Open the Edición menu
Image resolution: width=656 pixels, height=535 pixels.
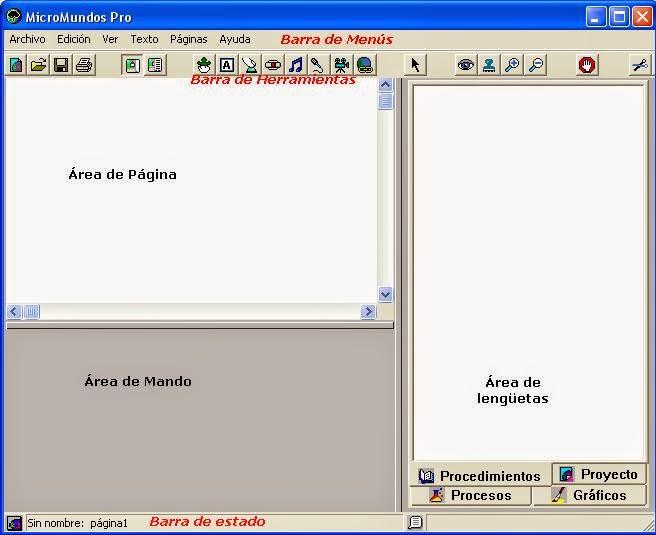(74, 39)
